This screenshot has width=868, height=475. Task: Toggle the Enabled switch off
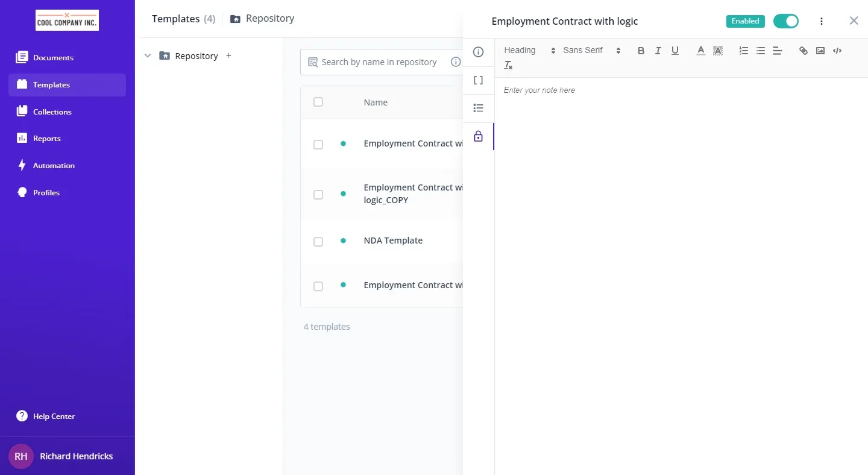tap(785, 21)
